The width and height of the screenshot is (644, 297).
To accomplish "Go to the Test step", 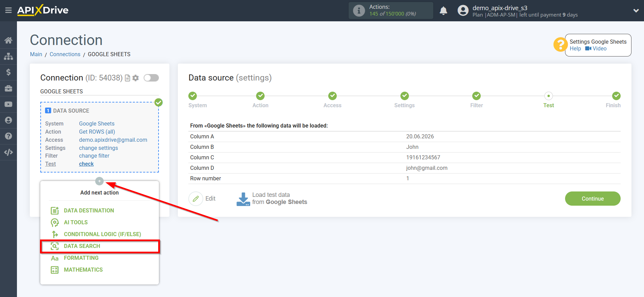I will [548, 96].
